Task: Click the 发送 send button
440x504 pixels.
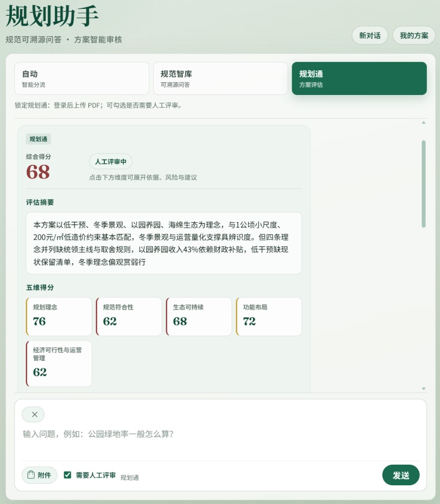Action: click(401, 475)
